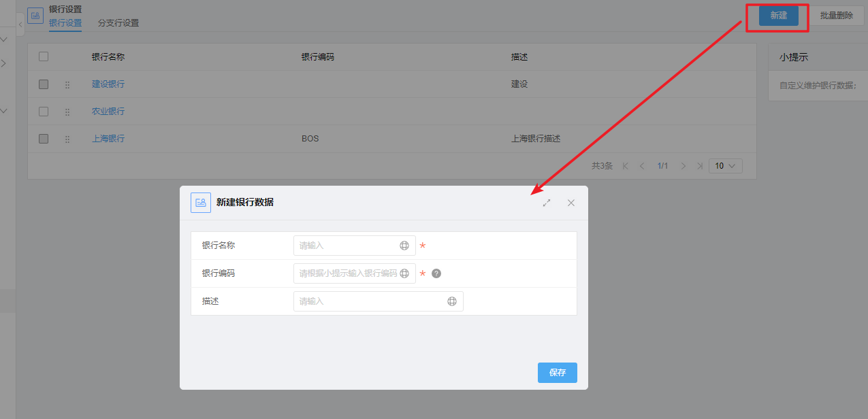Click the 上海银行描述 description cell
Image resolution: width=868 pixels, height=419 pixels.
pos(536,139)
